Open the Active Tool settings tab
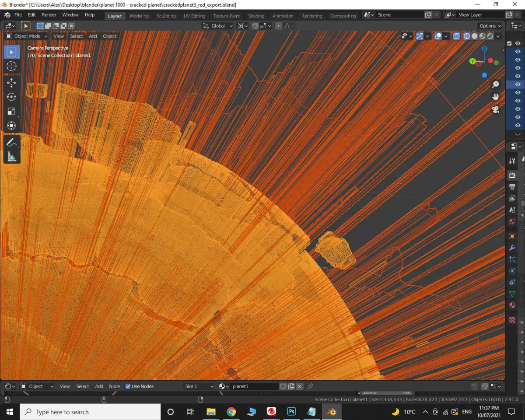Image resolution: width=525 pixels, height=420 pixels. pos(512,161)
